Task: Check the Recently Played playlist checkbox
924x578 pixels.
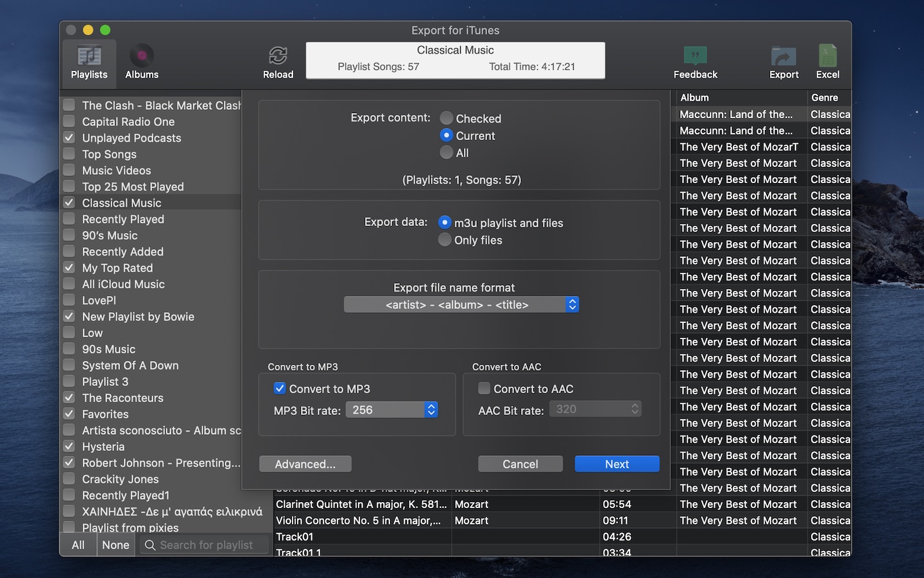Action: point(69,218)
